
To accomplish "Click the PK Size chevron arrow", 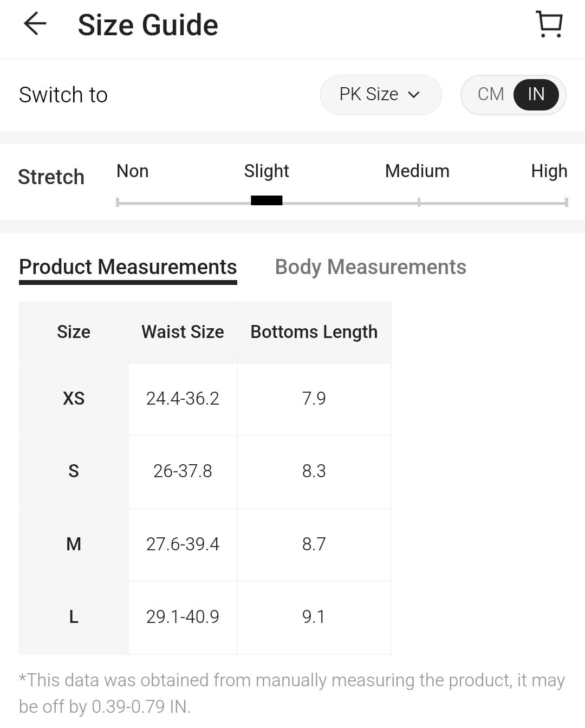I will click(x=414, y=95).
